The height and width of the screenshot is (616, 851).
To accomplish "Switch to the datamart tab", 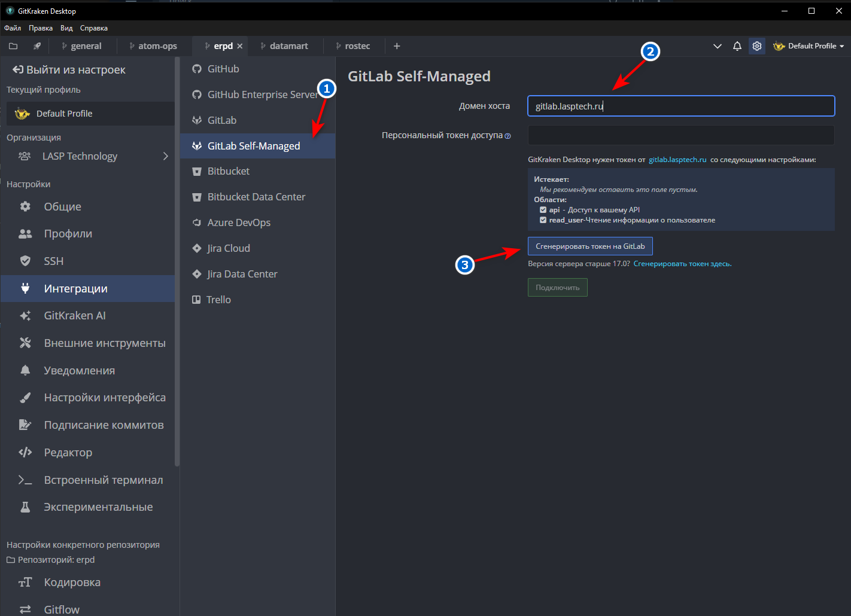I will [285, 46].
